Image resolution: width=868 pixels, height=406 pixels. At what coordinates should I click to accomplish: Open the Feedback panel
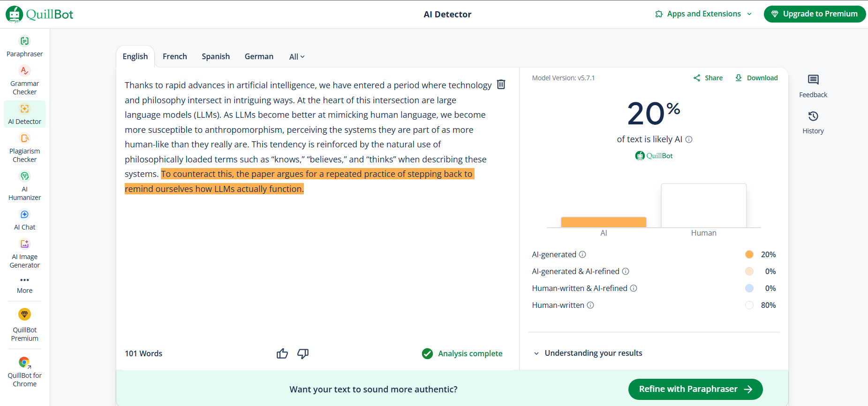(x=813, y=85)
